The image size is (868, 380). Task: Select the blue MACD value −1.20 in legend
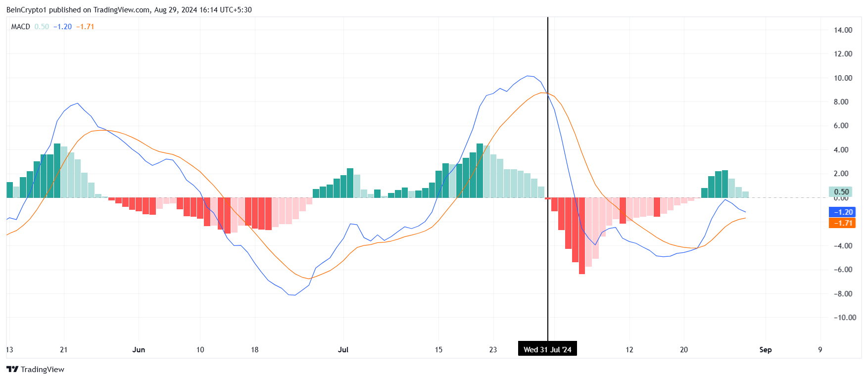point(62,27)
